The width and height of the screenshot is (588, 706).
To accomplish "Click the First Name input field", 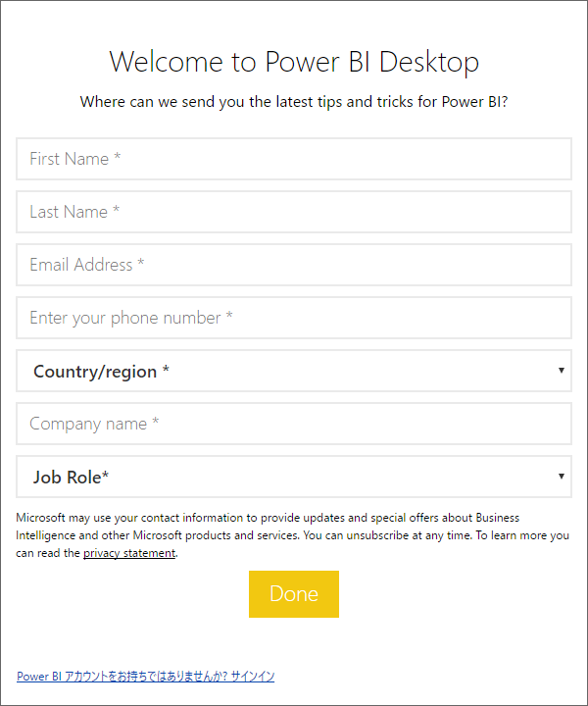I will [x=294, y=159].
